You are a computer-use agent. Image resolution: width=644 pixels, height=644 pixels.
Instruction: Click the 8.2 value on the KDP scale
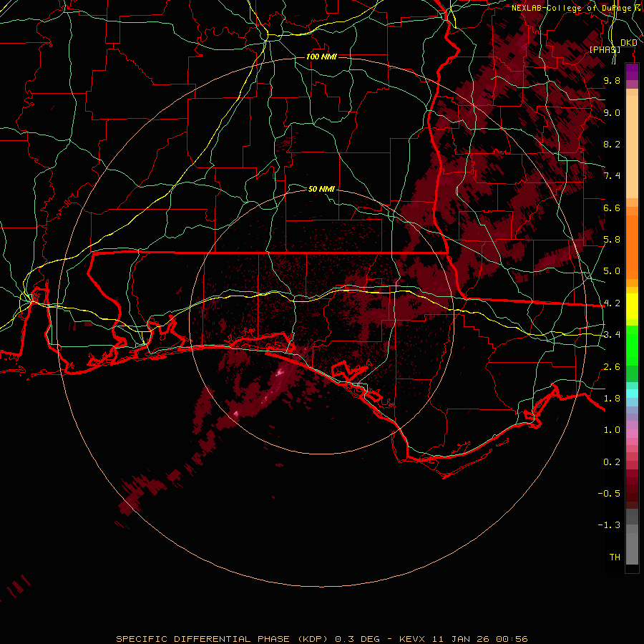point(612,144)
